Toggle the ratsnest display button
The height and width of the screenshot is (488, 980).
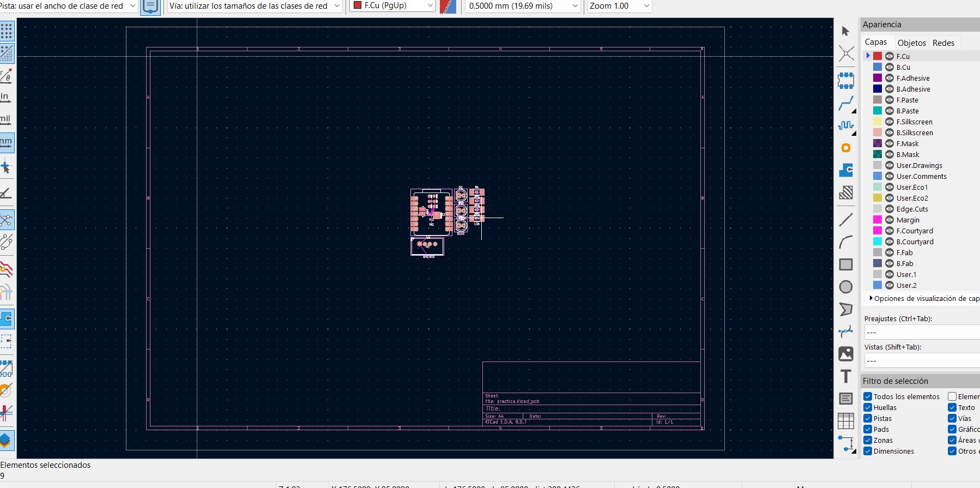[7, 220]
